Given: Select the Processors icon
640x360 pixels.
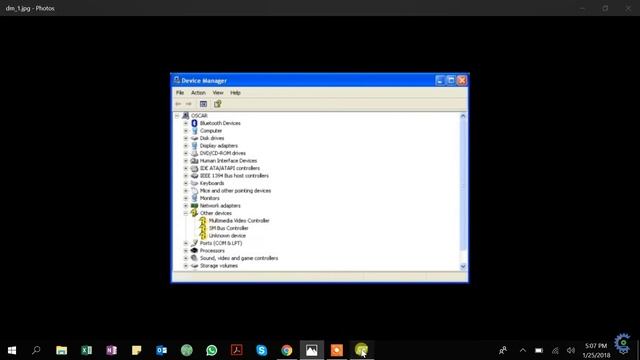Looking at the screenshot, I should tap(194, 251).
